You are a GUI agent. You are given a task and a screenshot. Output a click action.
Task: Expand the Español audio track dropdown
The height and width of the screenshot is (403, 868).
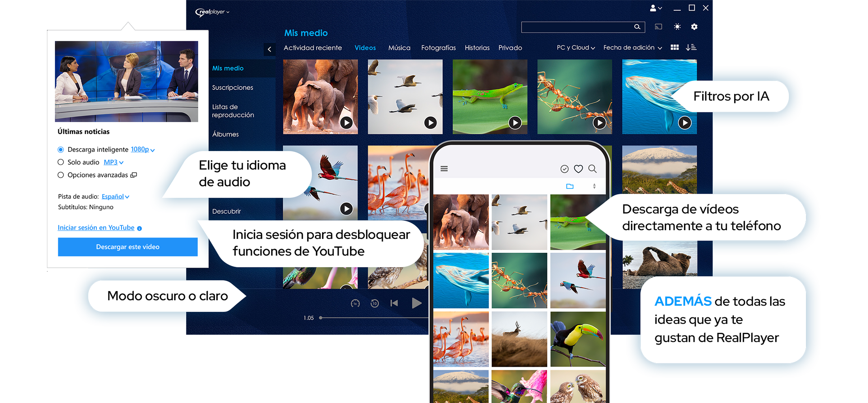pos(115,196)
